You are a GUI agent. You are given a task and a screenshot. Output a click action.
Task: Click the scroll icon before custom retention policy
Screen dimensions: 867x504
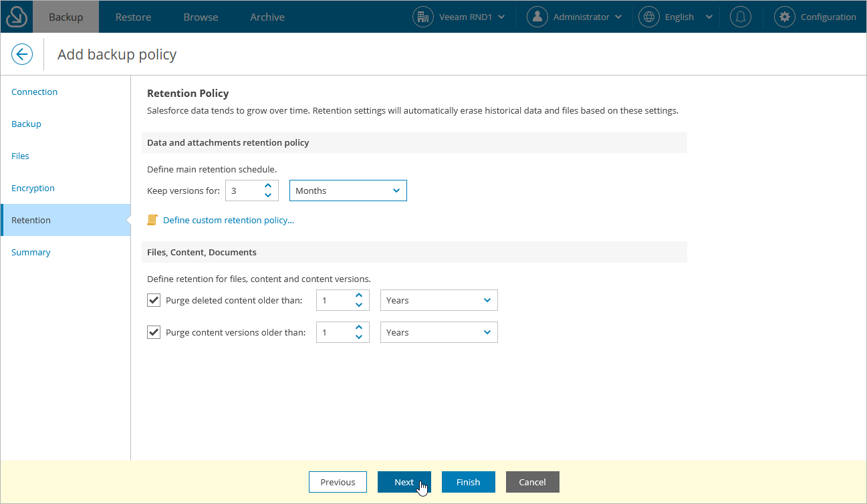point(152,219)
